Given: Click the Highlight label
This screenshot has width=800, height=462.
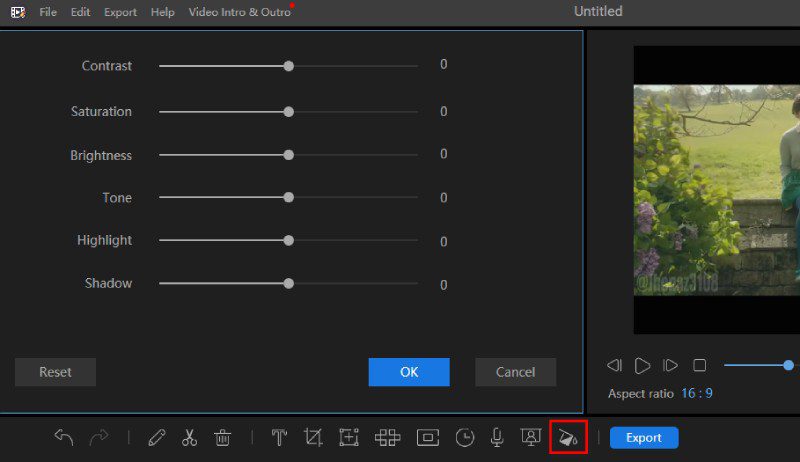Looking at the screenshot, I should (105, 240).
